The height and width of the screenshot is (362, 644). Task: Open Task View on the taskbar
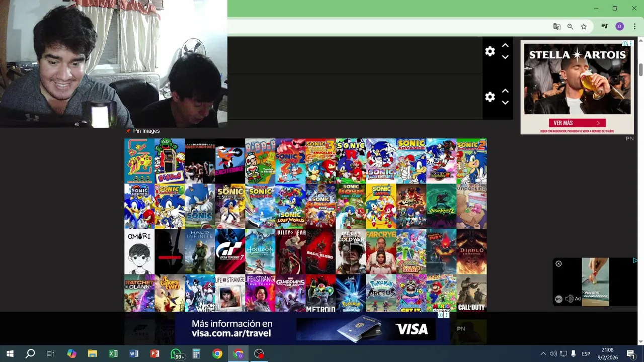(50, 354)
